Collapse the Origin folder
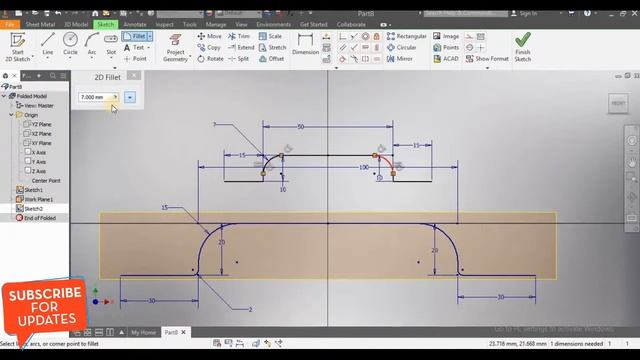640x360 pixels. (11, 115)
